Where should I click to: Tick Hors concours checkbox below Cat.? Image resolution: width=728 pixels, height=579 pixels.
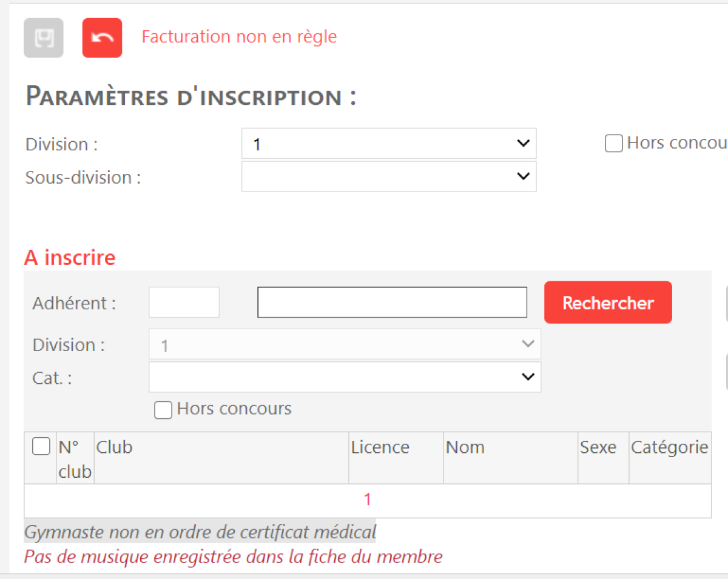[163, 410]
